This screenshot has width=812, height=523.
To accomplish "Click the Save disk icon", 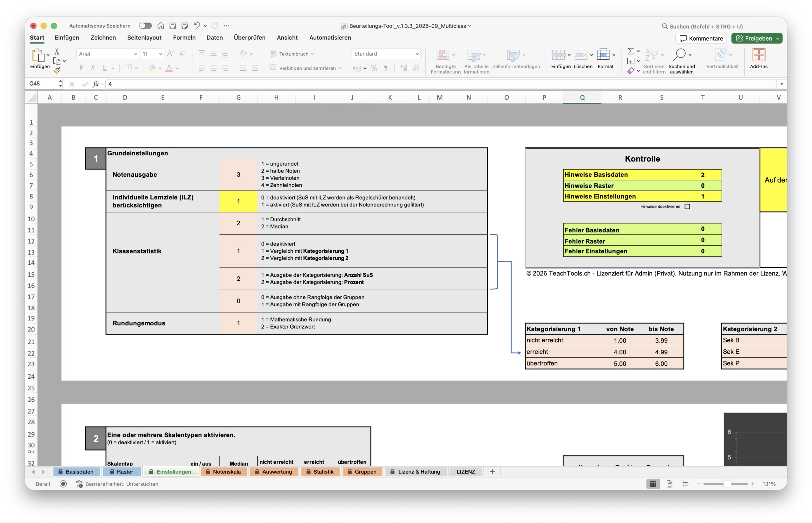I will point(173,26).
